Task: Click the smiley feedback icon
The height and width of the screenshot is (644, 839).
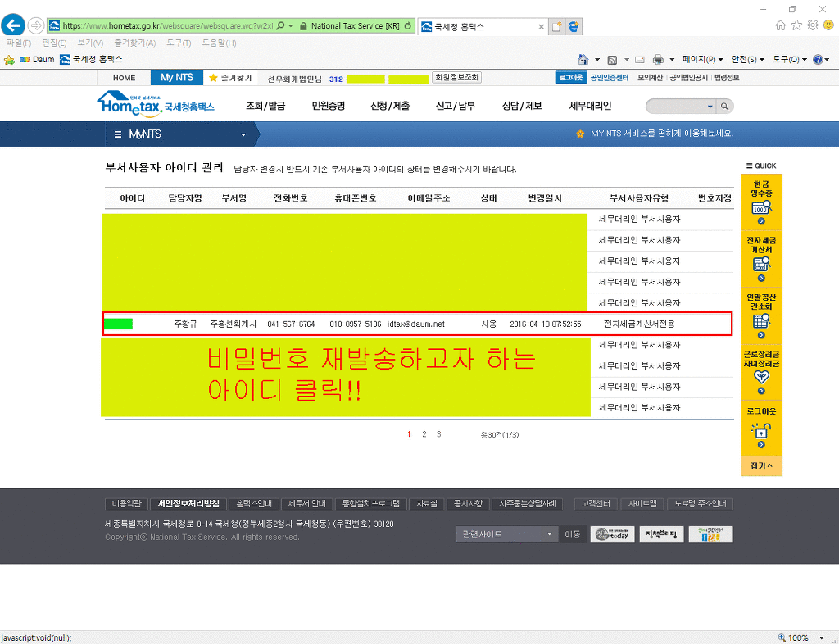Action: tap(829, 25)
